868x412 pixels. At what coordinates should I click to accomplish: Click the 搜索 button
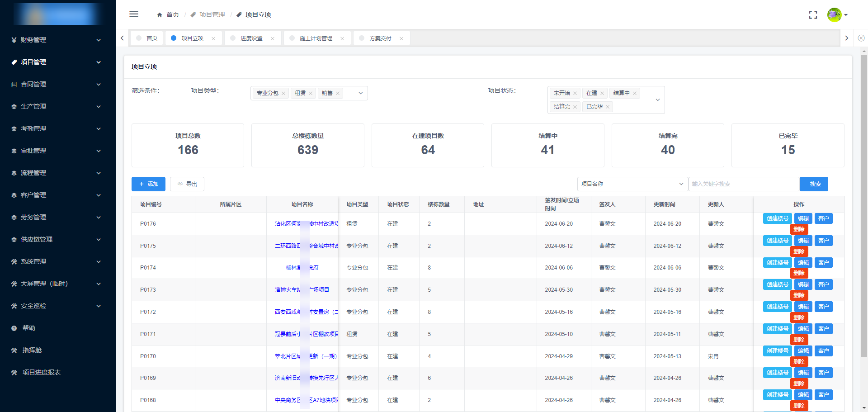click(814, 184)
